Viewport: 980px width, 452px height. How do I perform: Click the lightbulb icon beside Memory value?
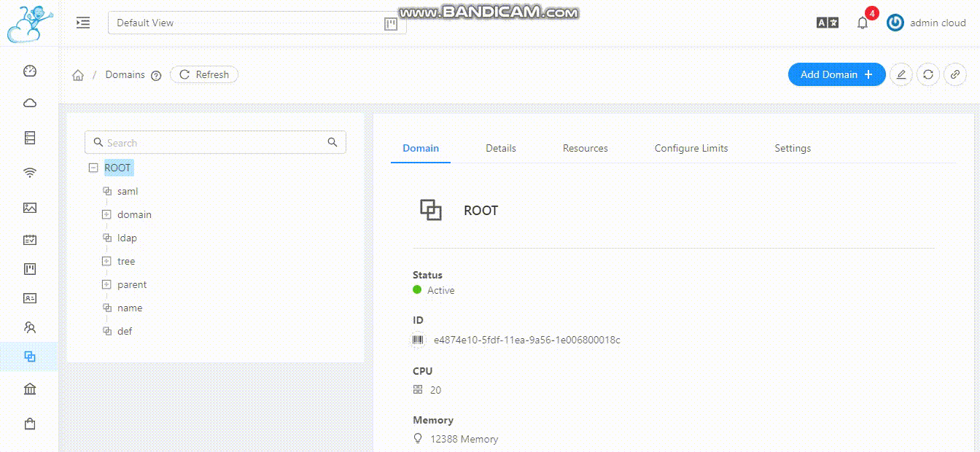coord(418,439)
